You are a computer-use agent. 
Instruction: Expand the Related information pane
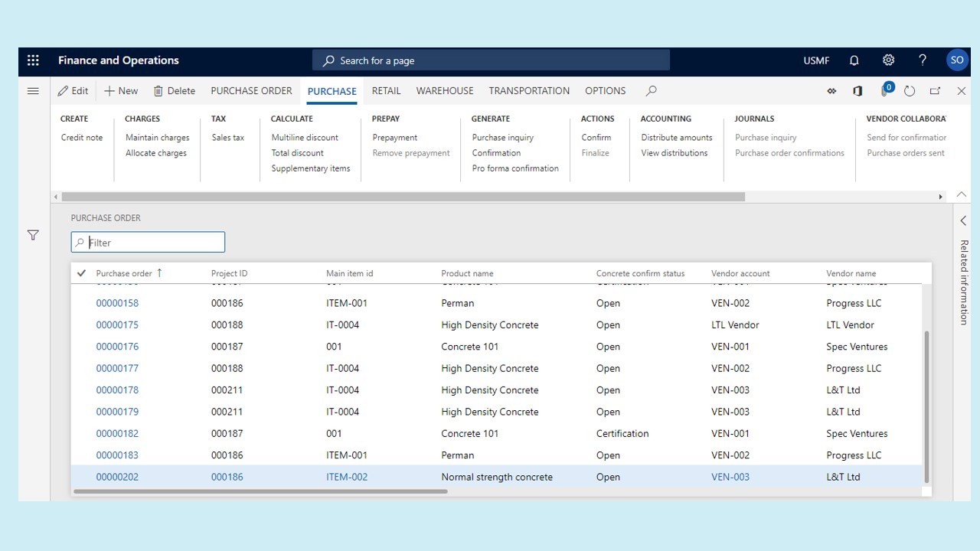[963, 221]
